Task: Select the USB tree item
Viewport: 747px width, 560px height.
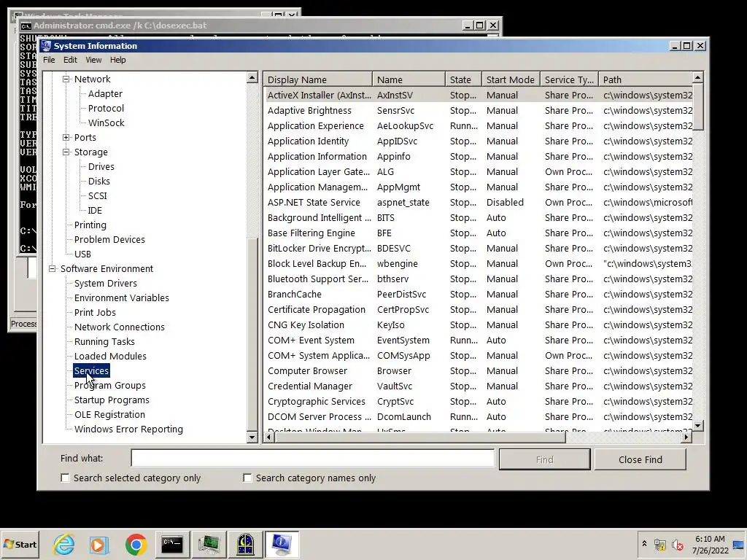Action: (x=82, y=254)
